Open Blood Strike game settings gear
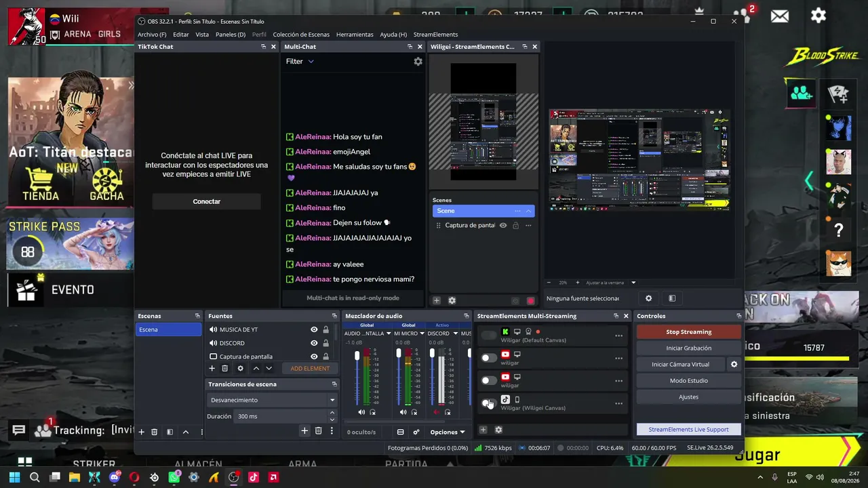Screen dimensions: 868x488 tap(818, 15)
